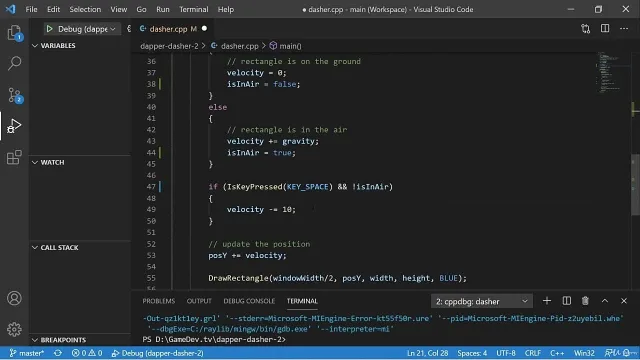The image size is (640, 360).
Task: Open the Help menu
Action: [225, 9]
